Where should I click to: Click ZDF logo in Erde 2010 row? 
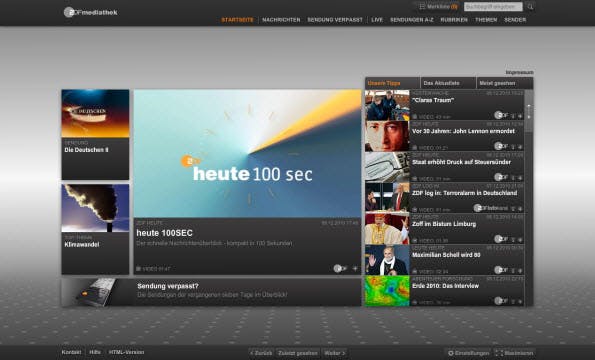[x=501, y=301]
